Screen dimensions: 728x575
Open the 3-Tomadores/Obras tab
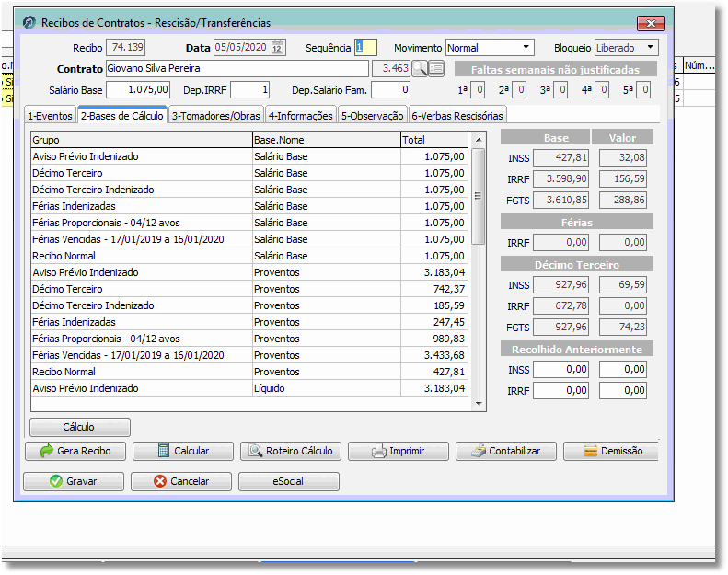click(x=216, y=116)
